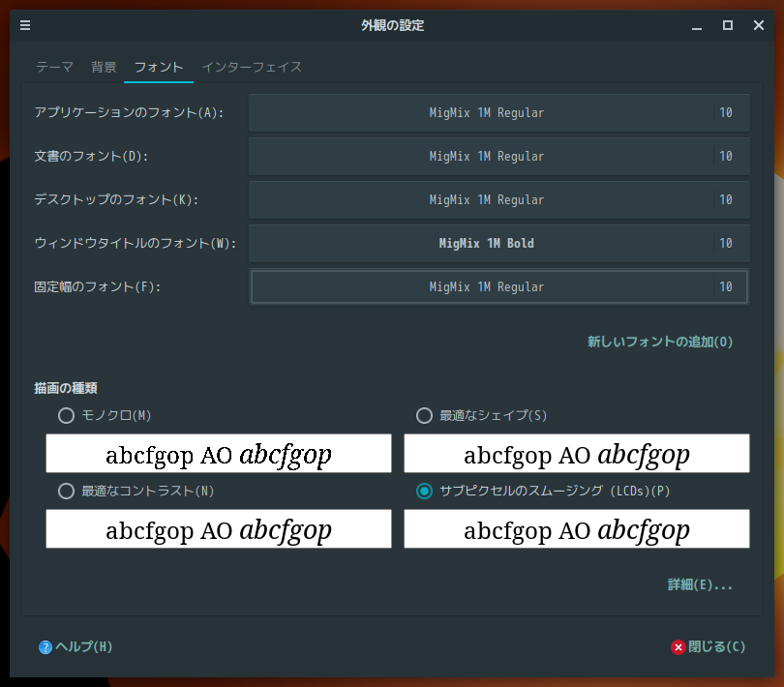The height and width of the screenshot is (687, 784).
Task: Click the 詳細(E)... button
Action: point(700,585)
